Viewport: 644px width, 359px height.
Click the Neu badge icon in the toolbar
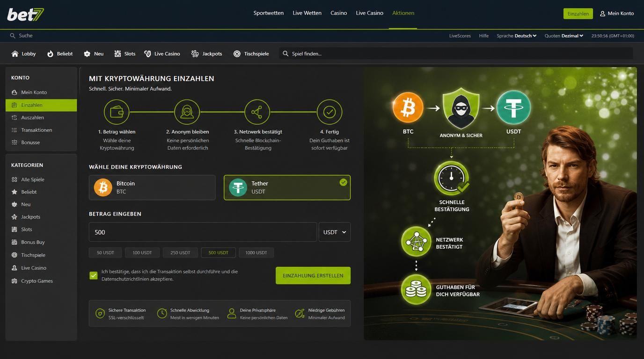tap(87, 54)
